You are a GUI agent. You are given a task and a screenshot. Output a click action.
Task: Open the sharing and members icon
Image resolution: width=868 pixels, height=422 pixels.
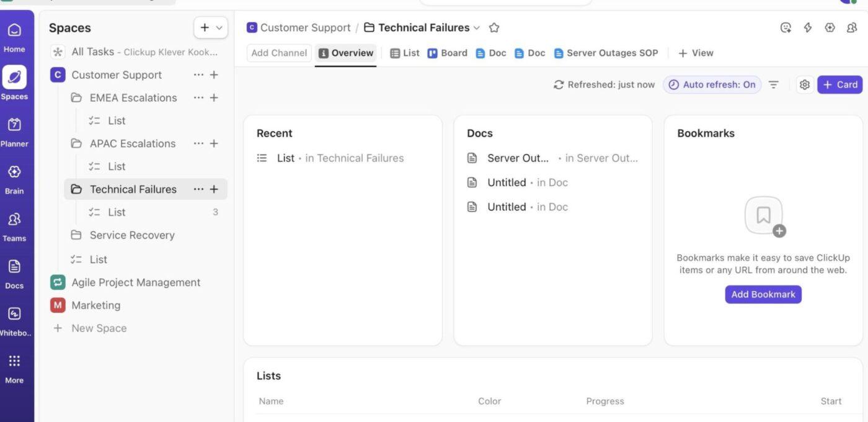click(851, 27)
